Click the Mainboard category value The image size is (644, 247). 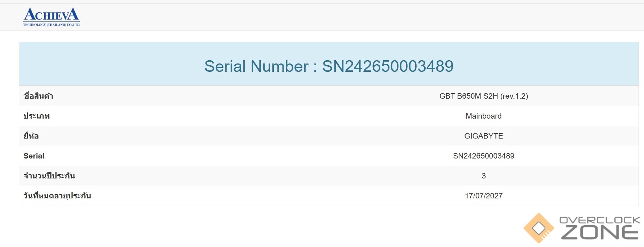[x=484, y=116]
